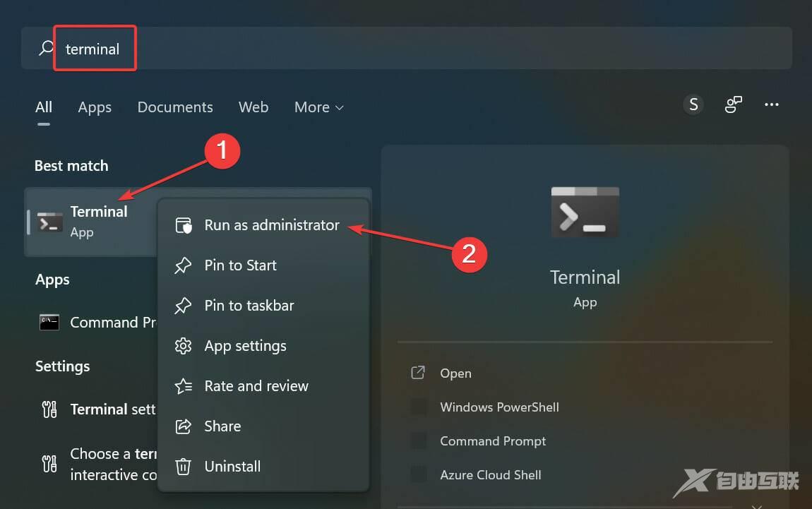Click the Best match heading
This screenshot has height=509, width=812.
pyautogui.click(x=71, y=166)
